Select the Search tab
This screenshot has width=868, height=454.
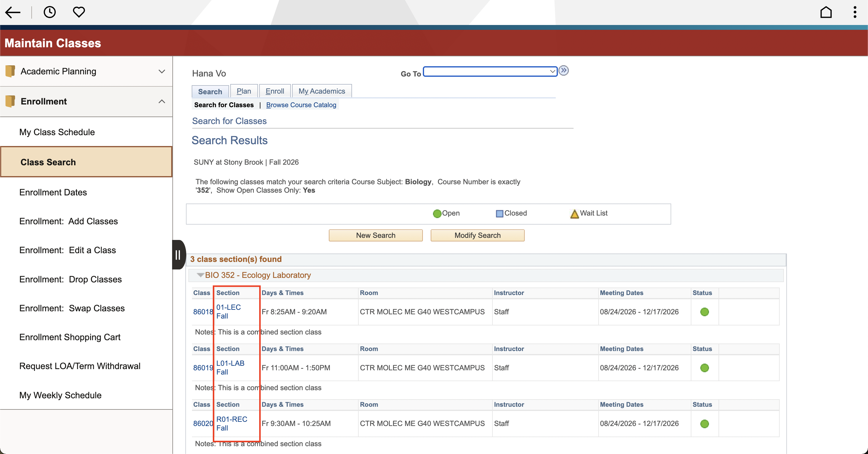pyautogui.click(x=210, y=92)
